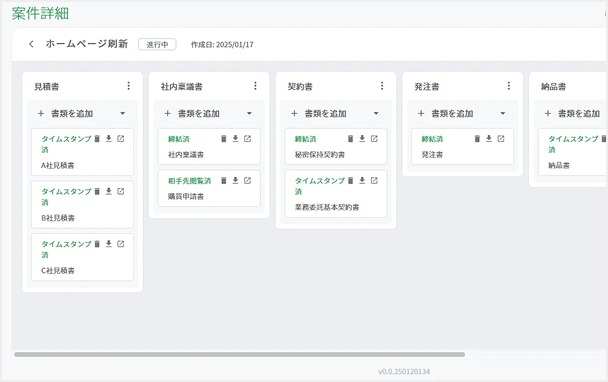
Task: Click the 作成日: 2025/01/17 text
Action: [x=222, y=45]
